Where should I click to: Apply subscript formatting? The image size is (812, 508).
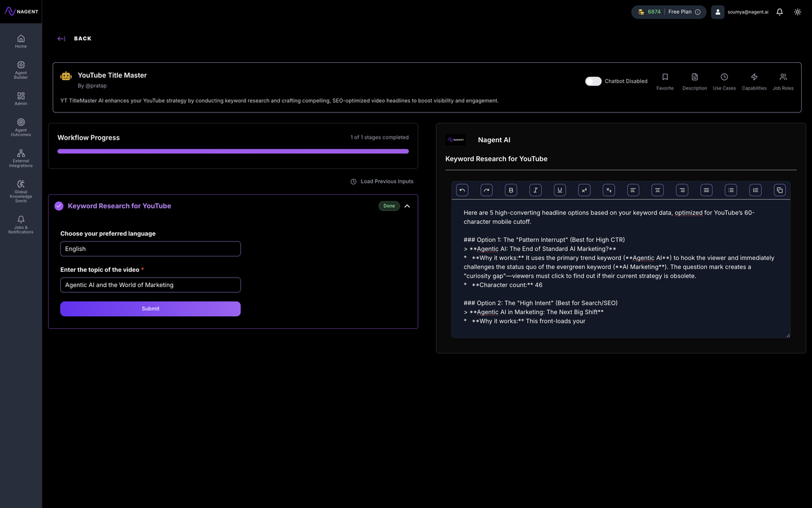pyautogui.click(x=608, y=190)
